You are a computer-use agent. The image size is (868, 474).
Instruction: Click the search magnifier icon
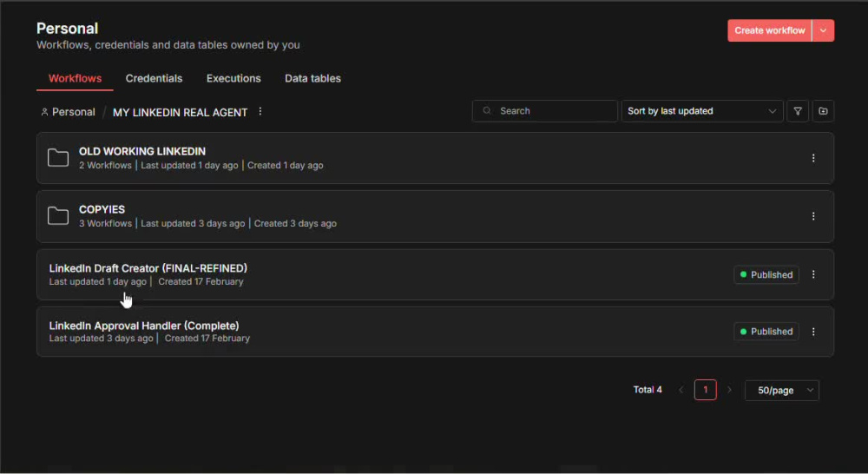(x=487, y=111)
